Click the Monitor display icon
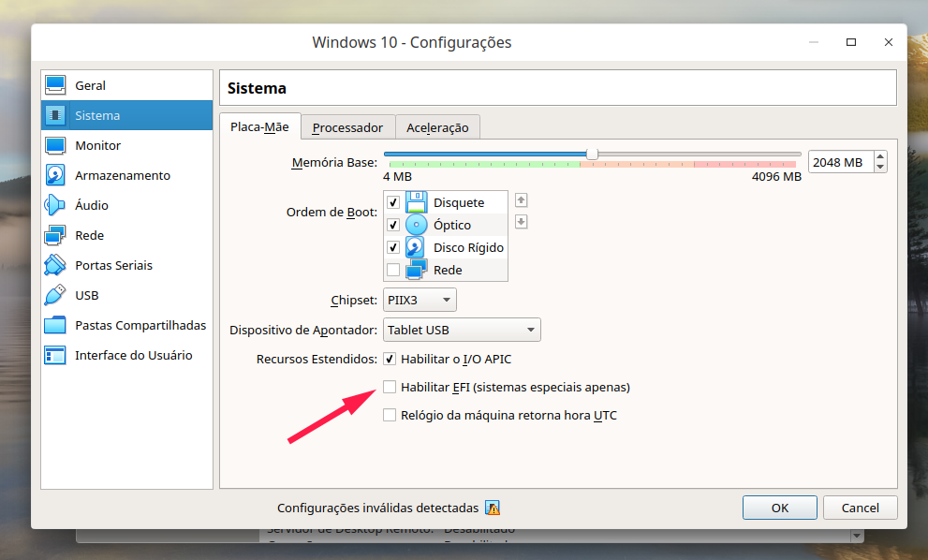 (55, 145)
